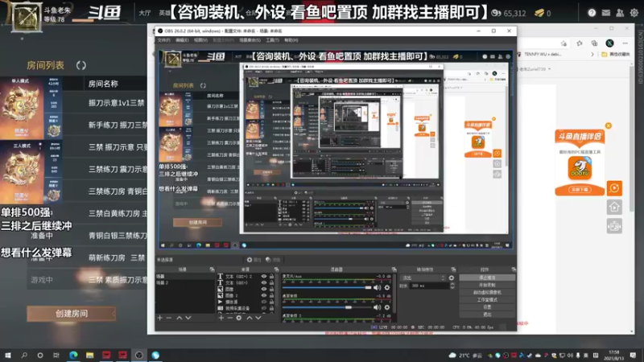Refresh the 房间列表 room list

point(81,65)
